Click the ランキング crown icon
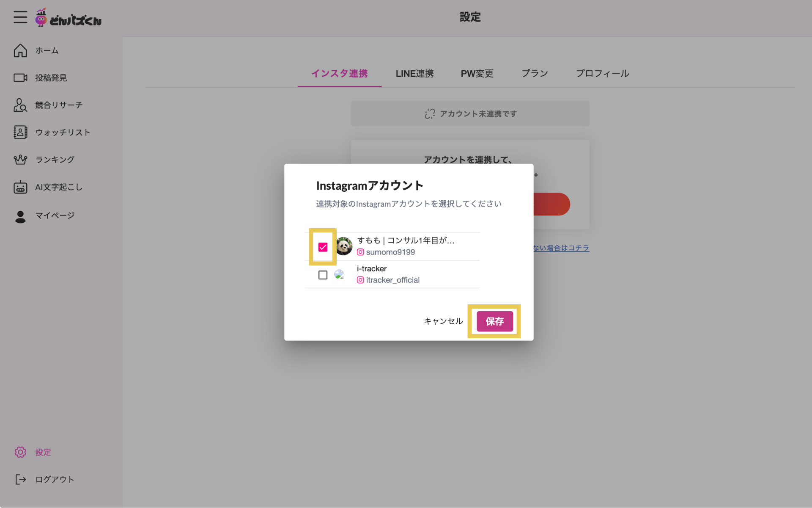This screenshot has width=812, height=508. tap(20, 160)
